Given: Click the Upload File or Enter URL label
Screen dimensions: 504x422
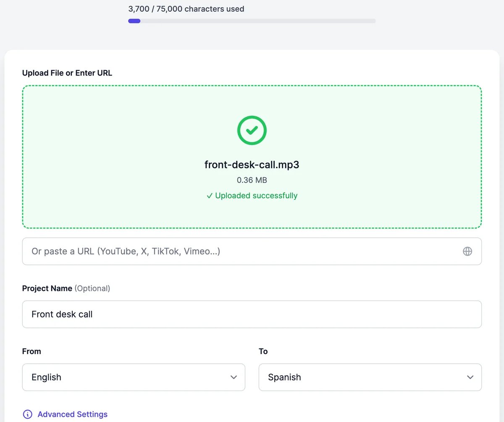Looking at the screenshot, I should (67, 73).
